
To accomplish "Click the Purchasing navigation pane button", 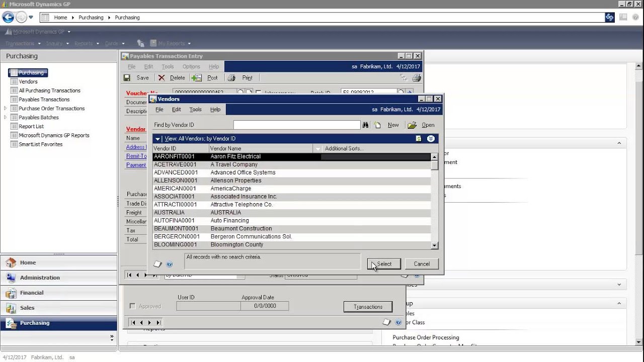I will point(59,323).
